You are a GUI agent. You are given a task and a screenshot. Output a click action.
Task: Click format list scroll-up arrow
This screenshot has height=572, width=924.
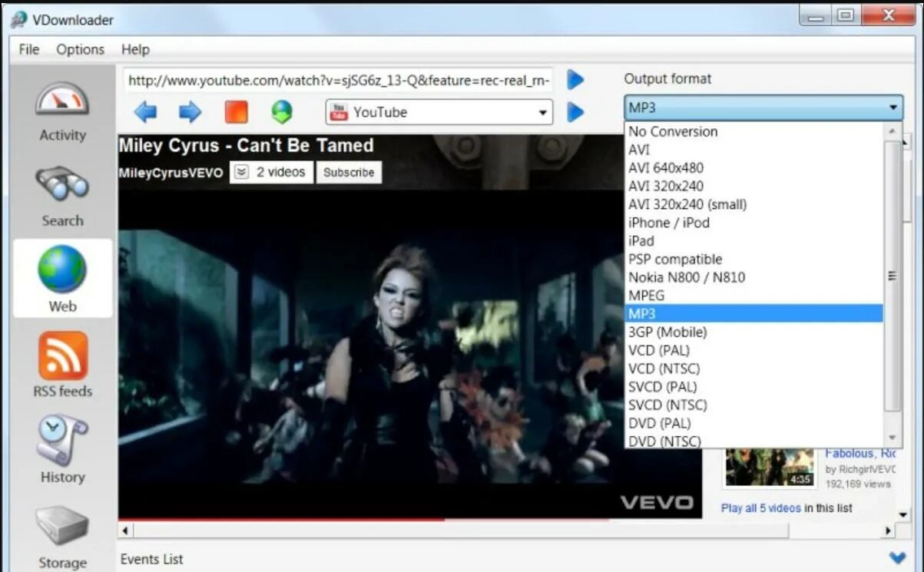click(893, 131)
